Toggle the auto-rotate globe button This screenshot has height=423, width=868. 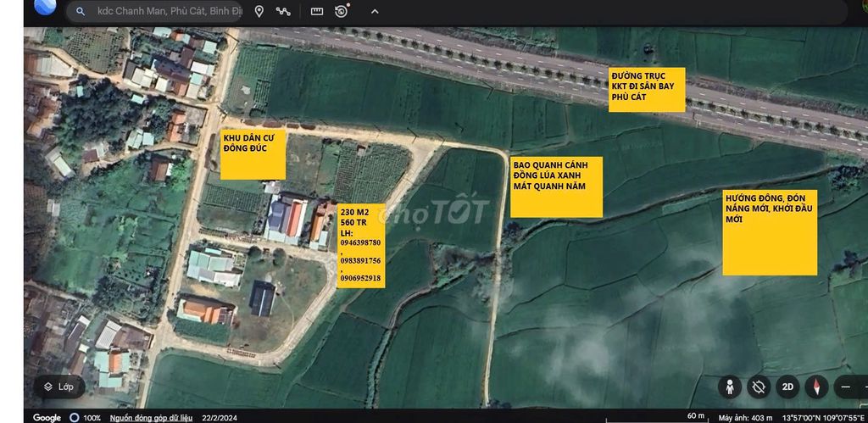click(x=759, y=387)
